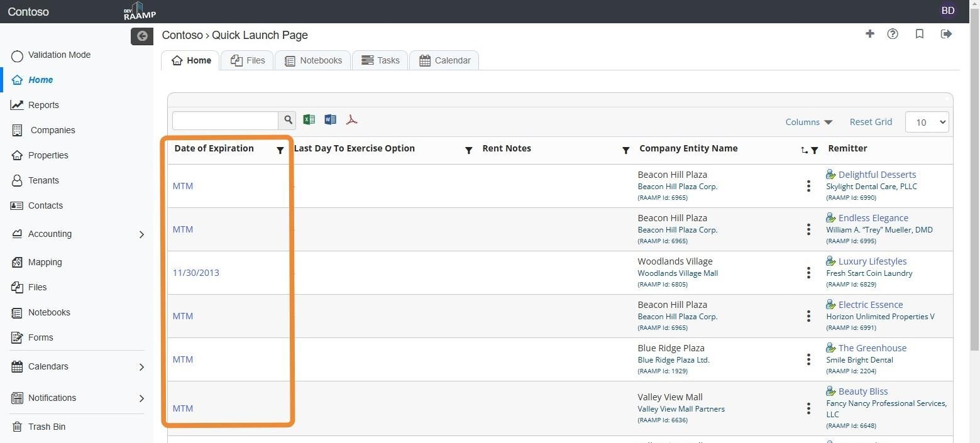Viewport: 980px width, 443px height.
Task: Open Files in the sidebar
Action: coord(37,287)
